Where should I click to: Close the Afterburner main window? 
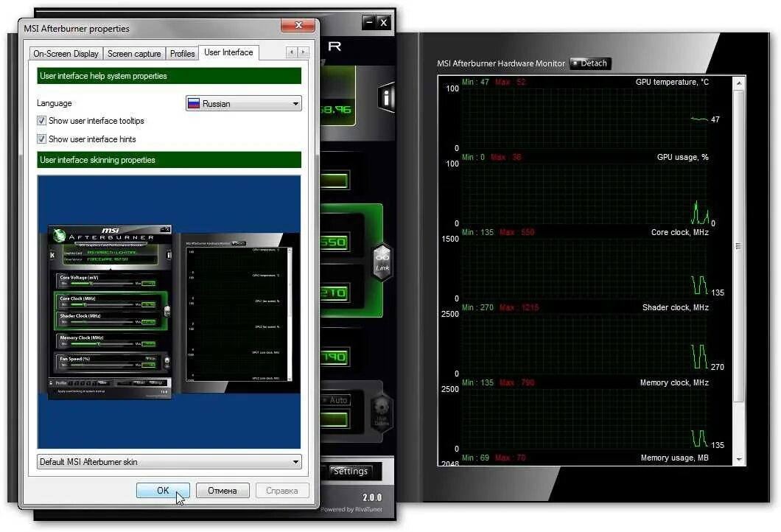pyautogui.click(x=384, y=22)
